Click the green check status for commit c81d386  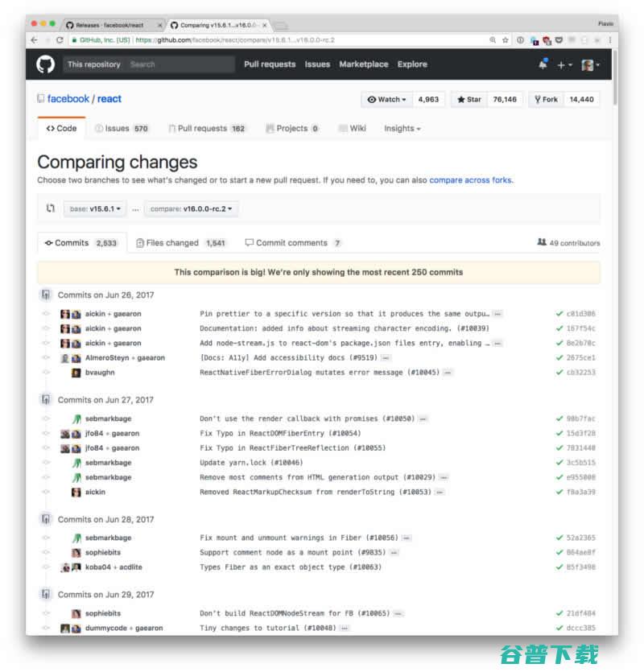(x=559, y=314)
